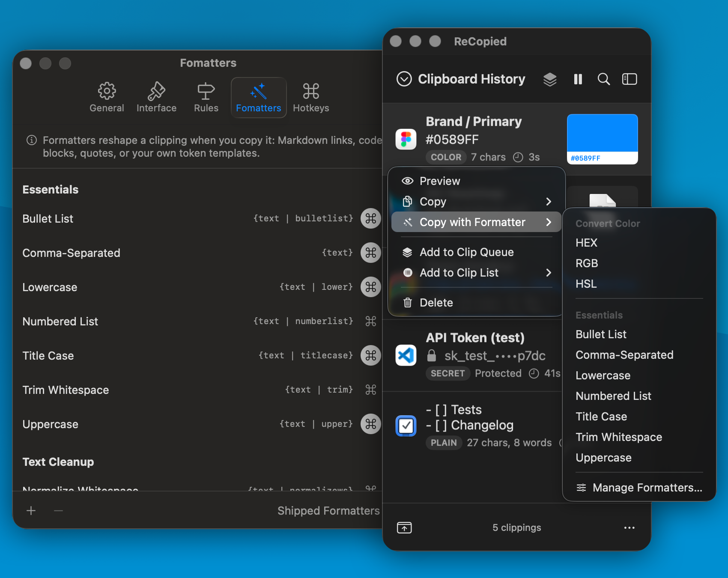Open Copy with Formatter submenu

coord(476,222)
